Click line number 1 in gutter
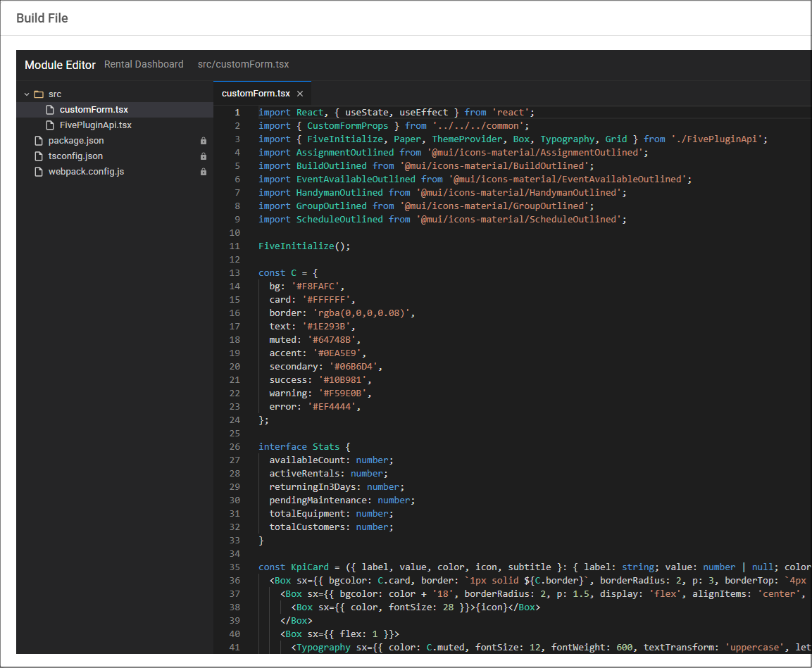This screenshot has width=812, height=668. [x=237, y=113]
